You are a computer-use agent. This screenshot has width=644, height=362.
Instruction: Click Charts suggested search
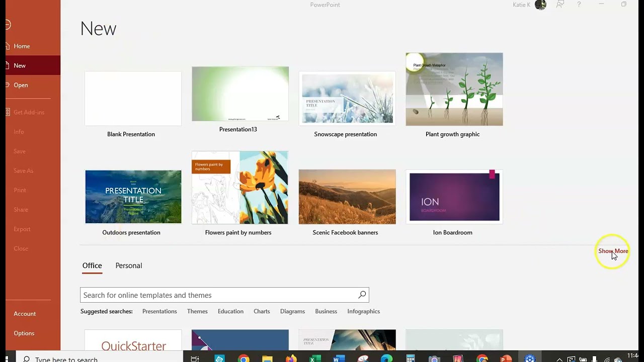tap(262, 311)
